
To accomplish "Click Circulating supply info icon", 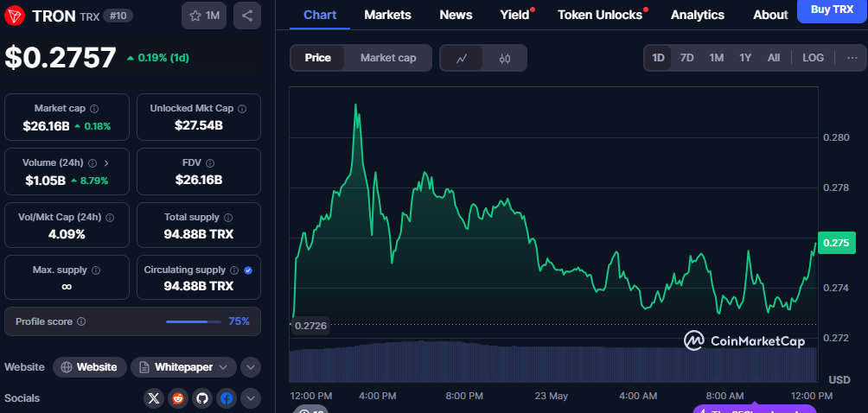I will 234,270.
